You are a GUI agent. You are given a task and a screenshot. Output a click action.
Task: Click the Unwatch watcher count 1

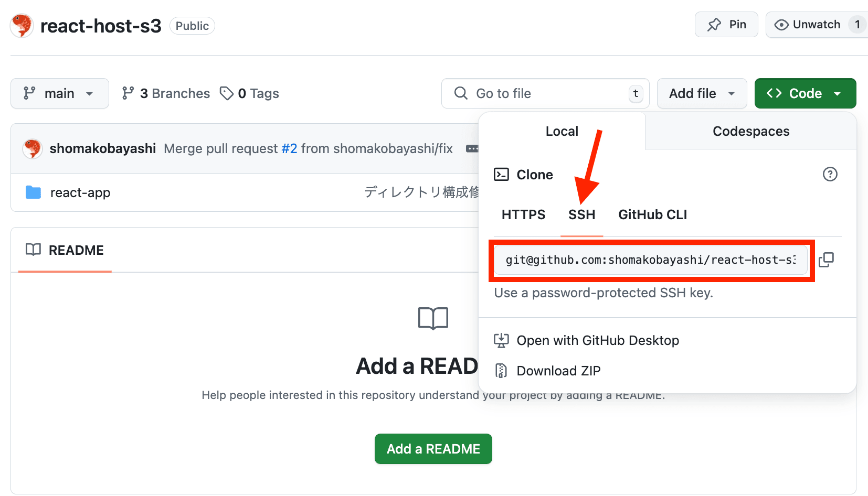coord(858,25)
